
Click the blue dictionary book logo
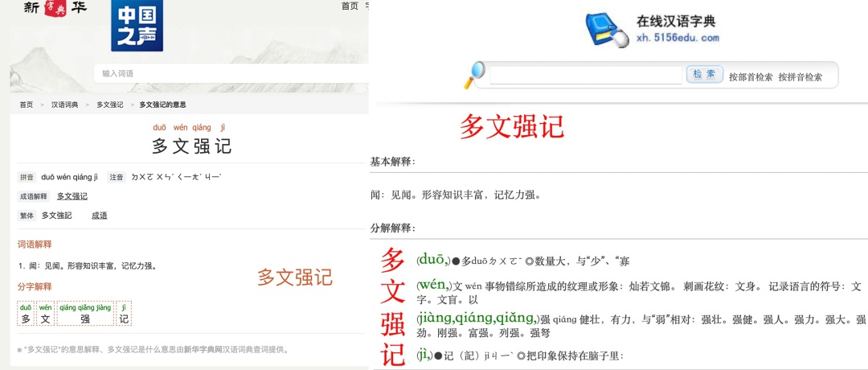[x=608, y=31]
